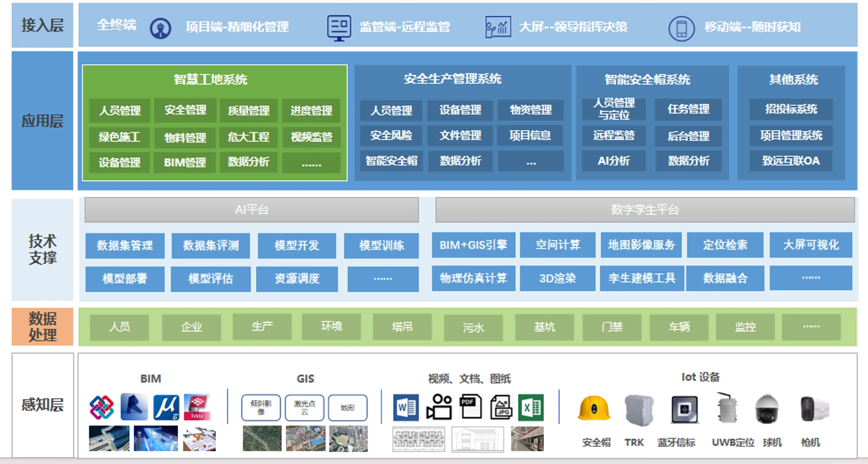Click the 物料管理 box
The image size is (868, 464).
[x=185, y=137]
